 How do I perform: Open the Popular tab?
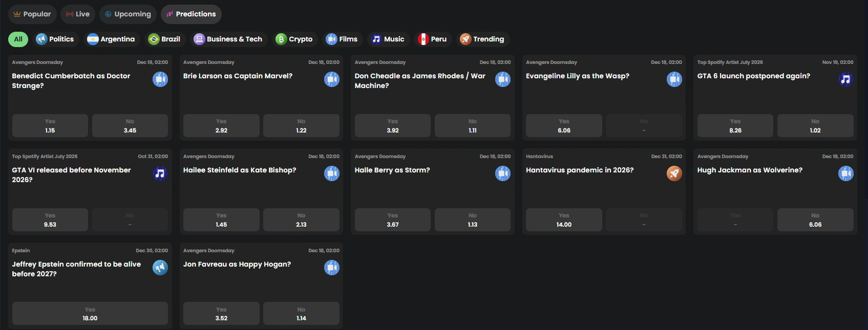point(32,14)
